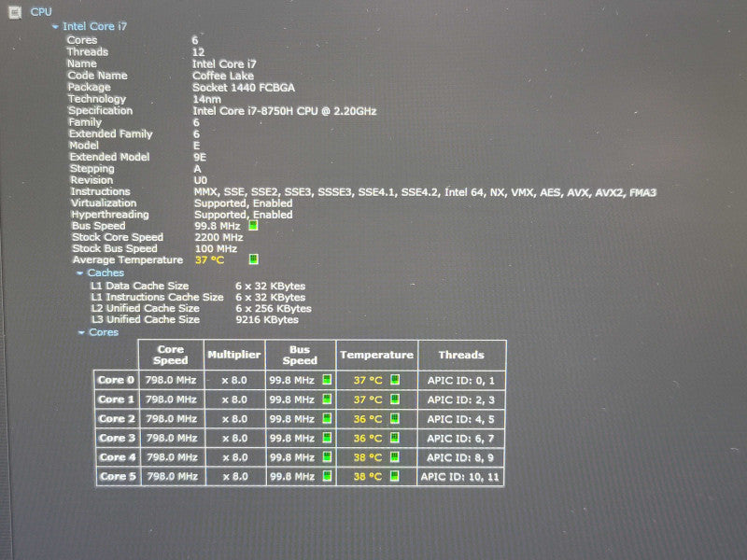Viewport: 747px width, 560px height.
Task: Click the Caches section label
Action: click(106, 273)
